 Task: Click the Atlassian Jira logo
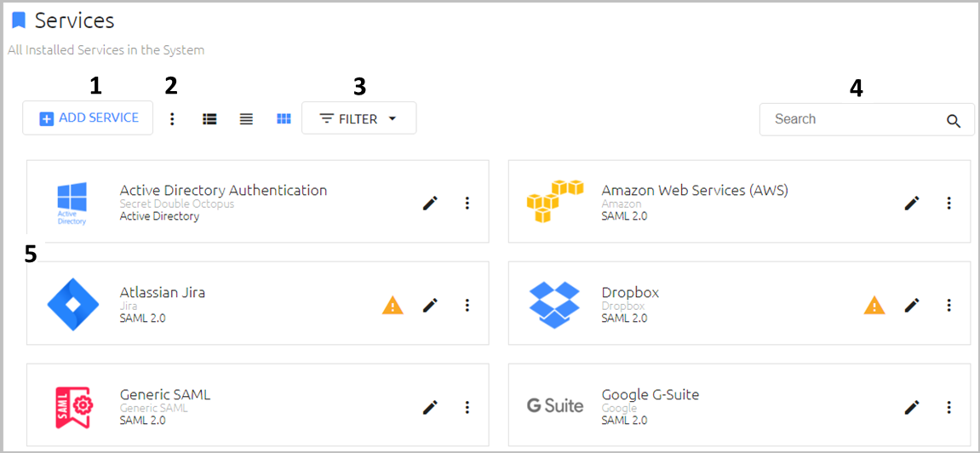click(73, 304)
